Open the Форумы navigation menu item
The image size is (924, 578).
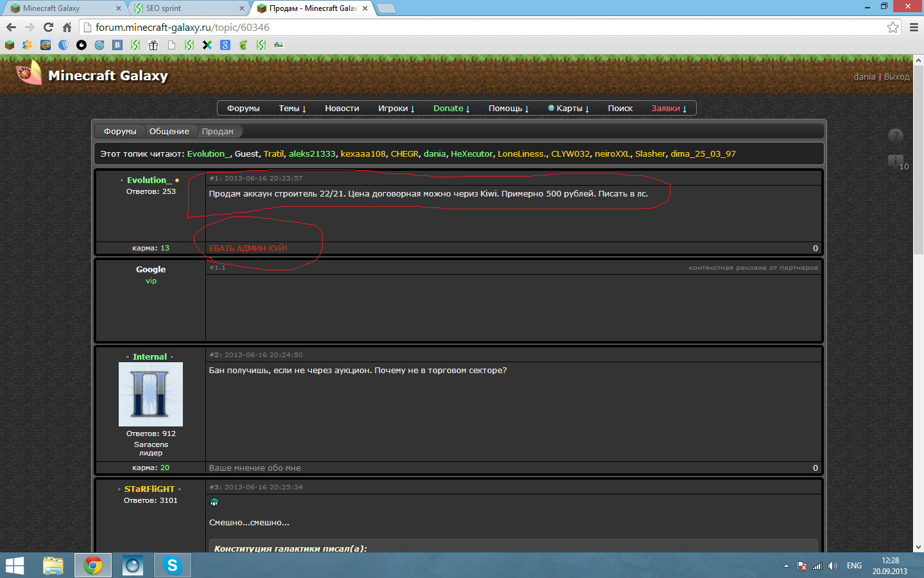pyautogui.click(x=243, y=108)
